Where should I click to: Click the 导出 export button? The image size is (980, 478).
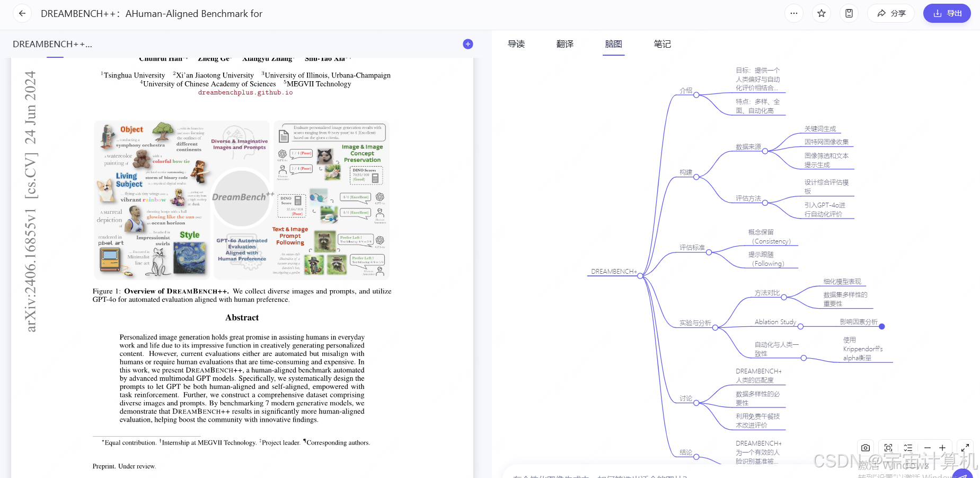pos(947,13)
